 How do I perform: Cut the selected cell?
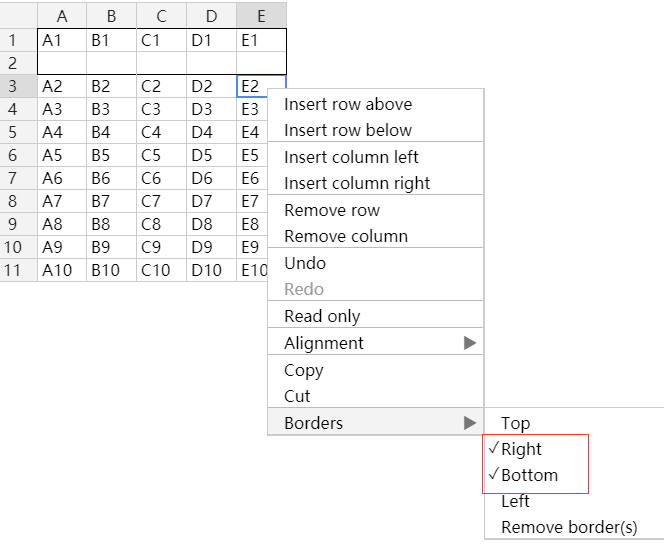(376, 396)
